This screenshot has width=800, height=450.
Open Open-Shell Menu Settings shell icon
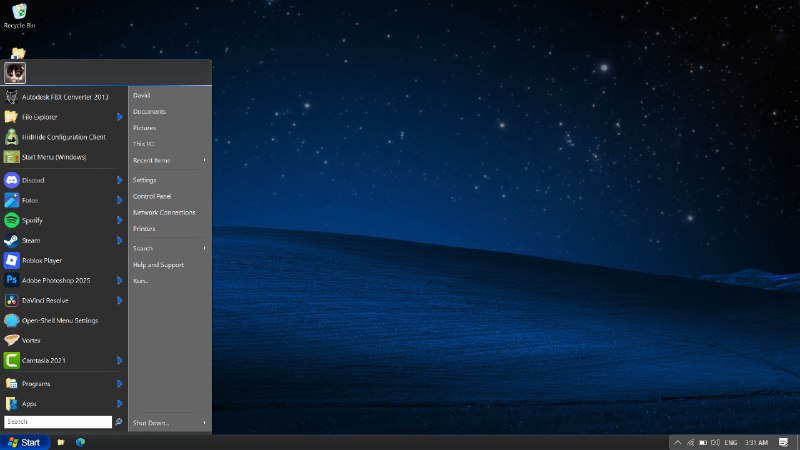pyautogui.click(x=11, y=320)
